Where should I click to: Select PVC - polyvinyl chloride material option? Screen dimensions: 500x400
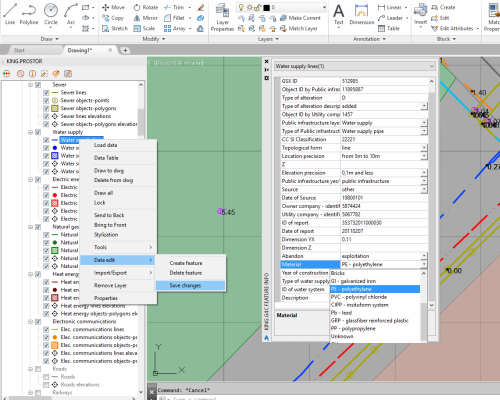tap(375, 297)
